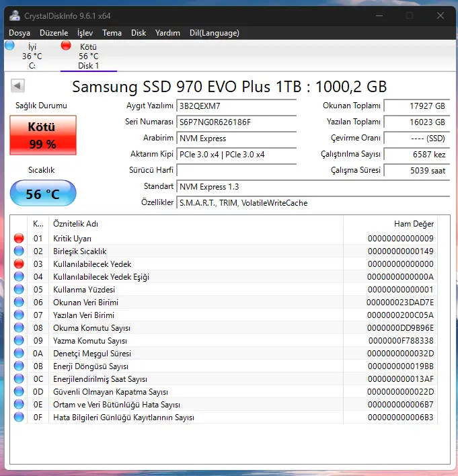Click status icon of Yazılan Veri Birimi row

pos(19,315)
